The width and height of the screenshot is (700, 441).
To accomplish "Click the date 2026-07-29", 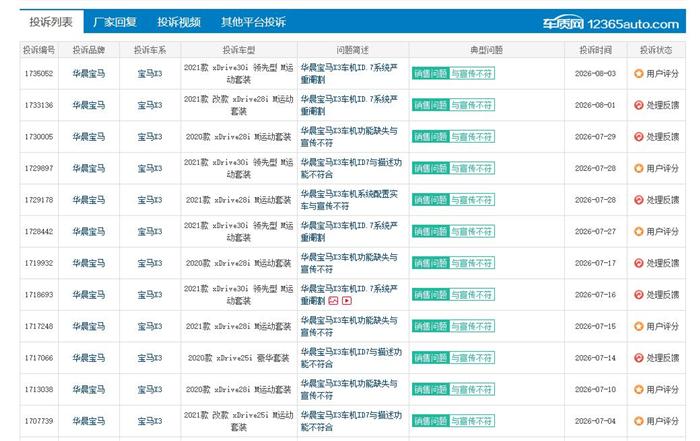I will 595,137.
